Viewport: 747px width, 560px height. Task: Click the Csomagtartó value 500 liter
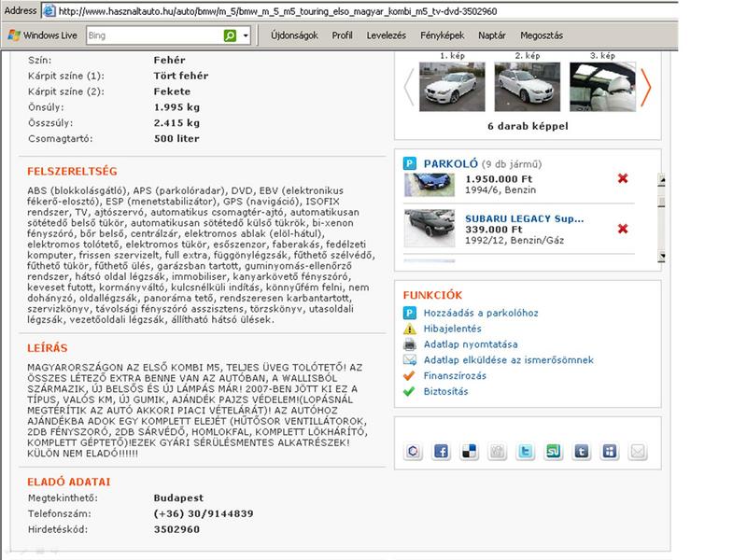176,138
